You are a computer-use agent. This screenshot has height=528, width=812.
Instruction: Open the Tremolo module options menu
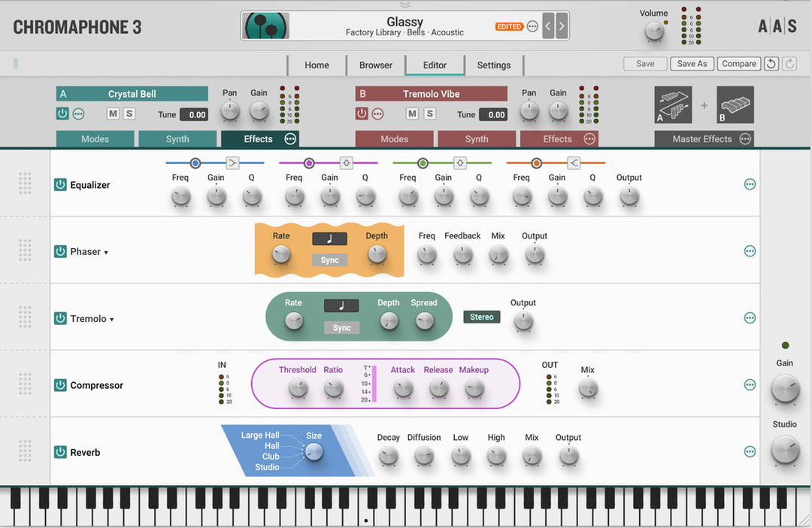click(x=750, y=318)
